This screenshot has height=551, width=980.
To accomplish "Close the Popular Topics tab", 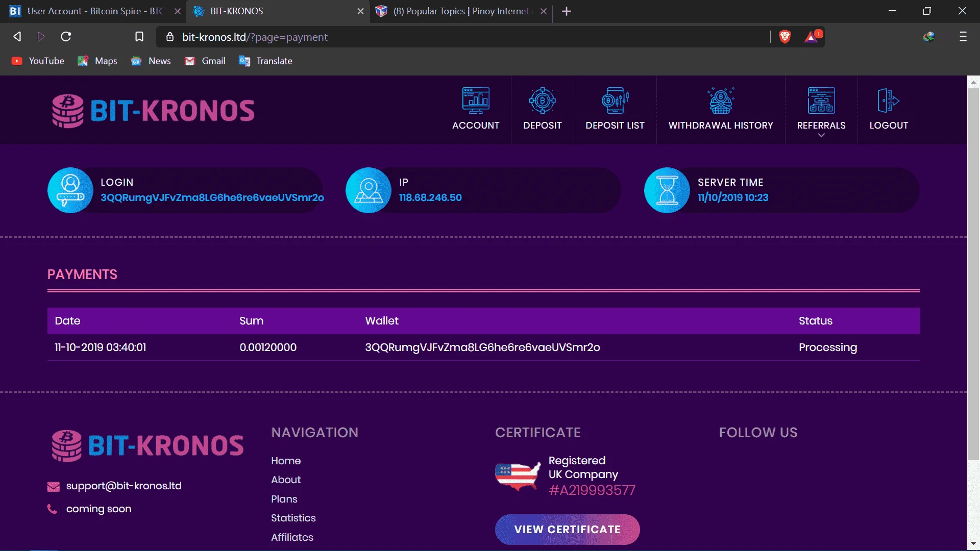I will tap(544, 11).
